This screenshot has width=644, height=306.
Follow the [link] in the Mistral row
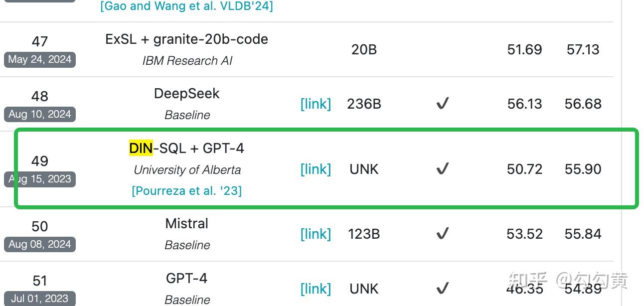tap(316, 234)
